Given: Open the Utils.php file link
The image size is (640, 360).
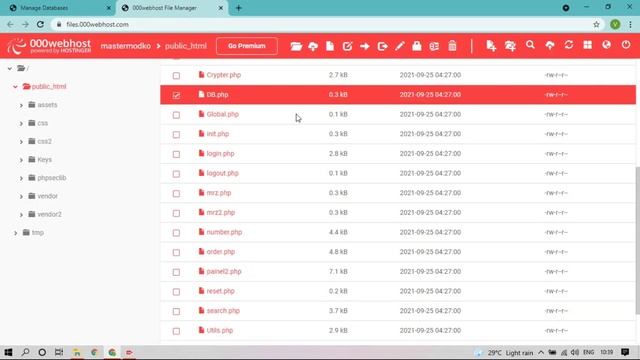Looking at the screenshot, I should [x=220, y=330].
